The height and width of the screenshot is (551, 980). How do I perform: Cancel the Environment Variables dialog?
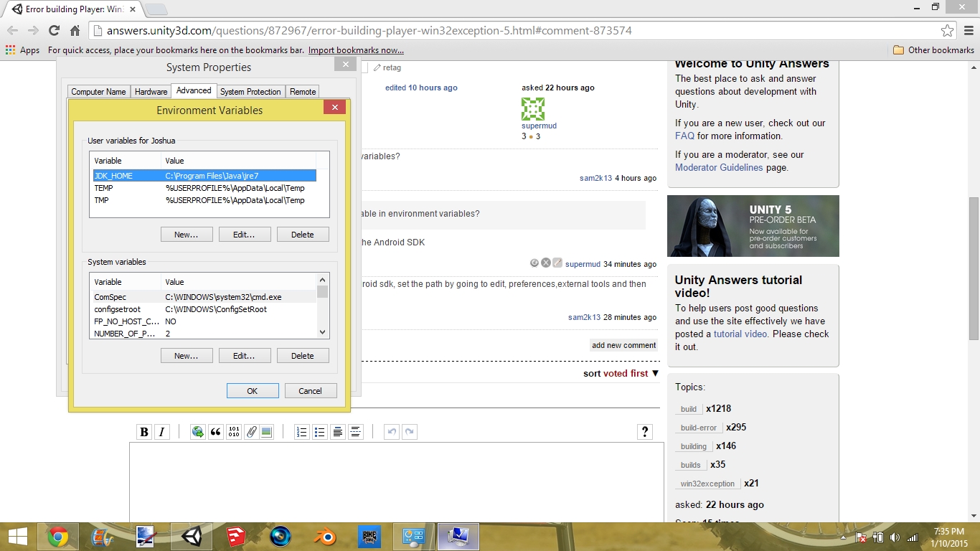pyautogui.click(x=311, y=391)
